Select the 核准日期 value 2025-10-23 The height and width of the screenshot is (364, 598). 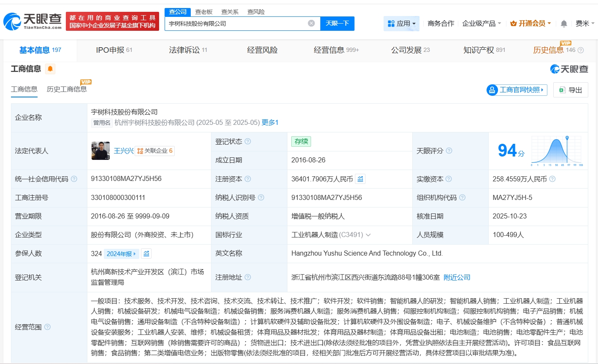pos(510,216)
